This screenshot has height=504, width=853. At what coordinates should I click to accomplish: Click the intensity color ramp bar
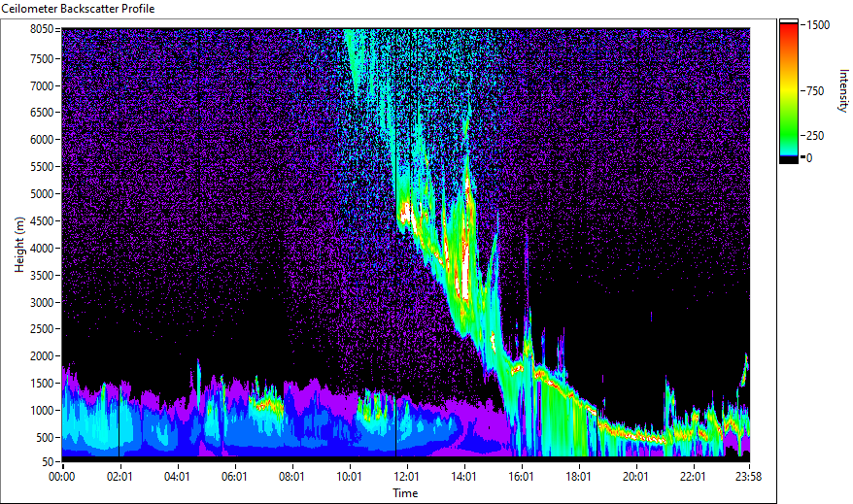tap(789, 90)
